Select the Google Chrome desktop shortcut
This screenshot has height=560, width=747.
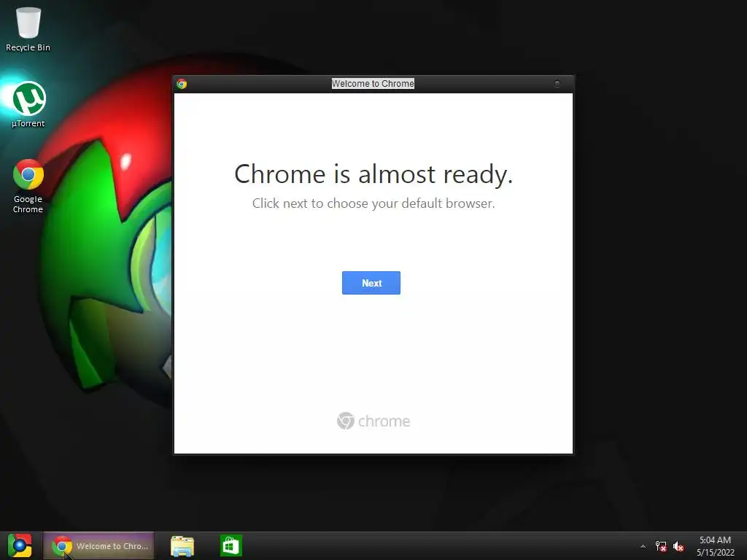tap(28, 186)
